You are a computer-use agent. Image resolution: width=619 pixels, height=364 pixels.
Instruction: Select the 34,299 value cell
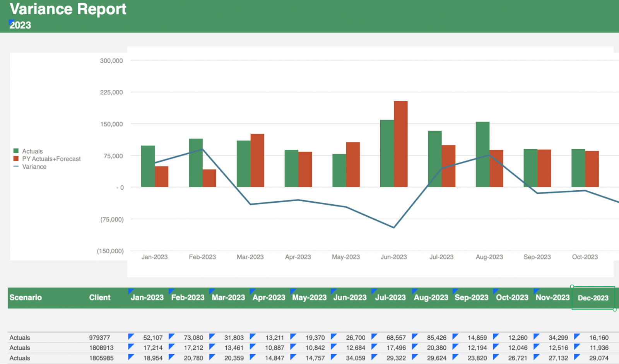[558, 338]
